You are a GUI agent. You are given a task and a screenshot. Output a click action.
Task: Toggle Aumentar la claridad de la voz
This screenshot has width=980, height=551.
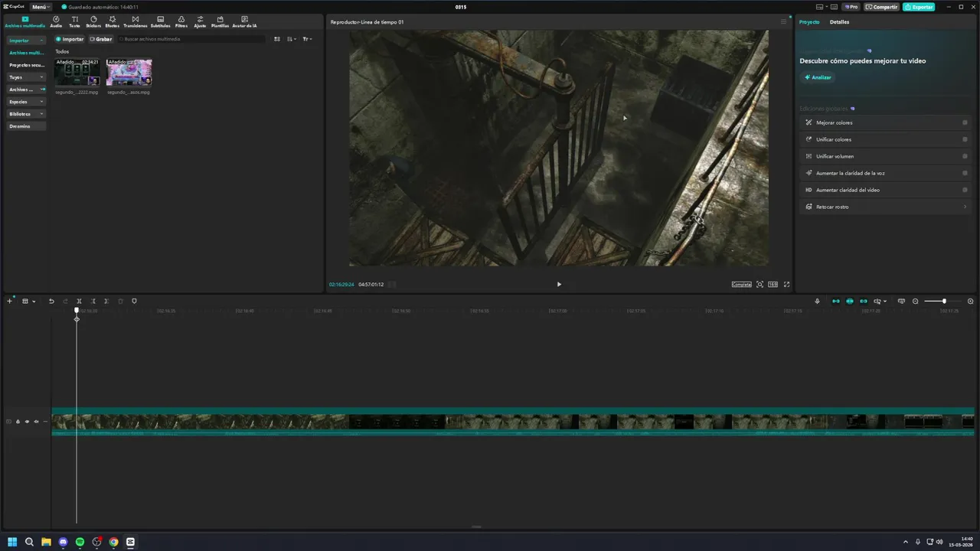pos(965,173)
